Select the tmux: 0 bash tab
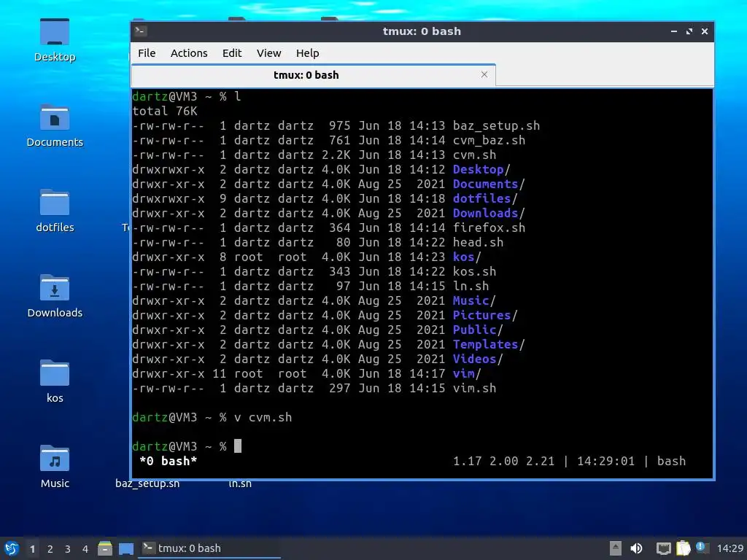 coord(314,75)
